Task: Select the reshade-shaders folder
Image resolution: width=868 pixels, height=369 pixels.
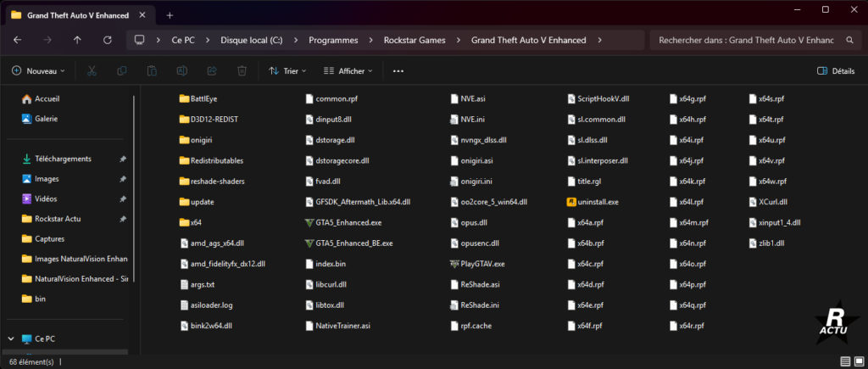Action: click(212, 182)
